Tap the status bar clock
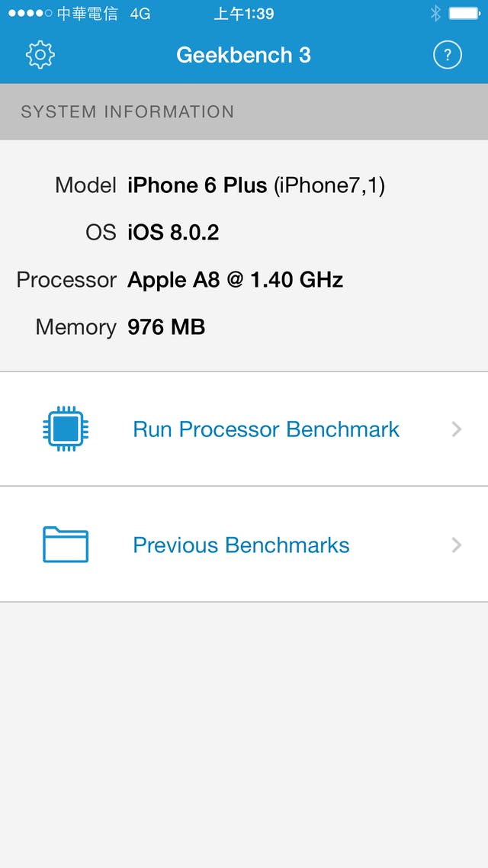The height and width of the screenshot is (868, 488). 243,14
